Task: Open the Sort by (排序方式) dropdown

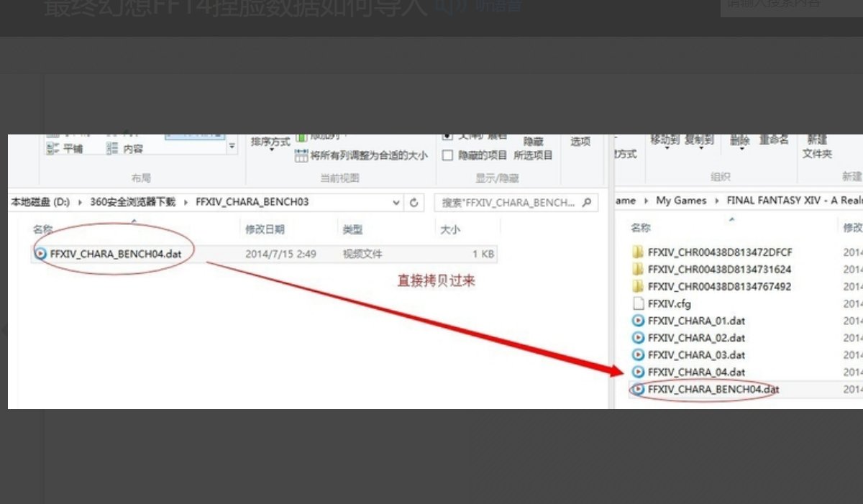Action: pyautogui.click(x=270, y=143)
